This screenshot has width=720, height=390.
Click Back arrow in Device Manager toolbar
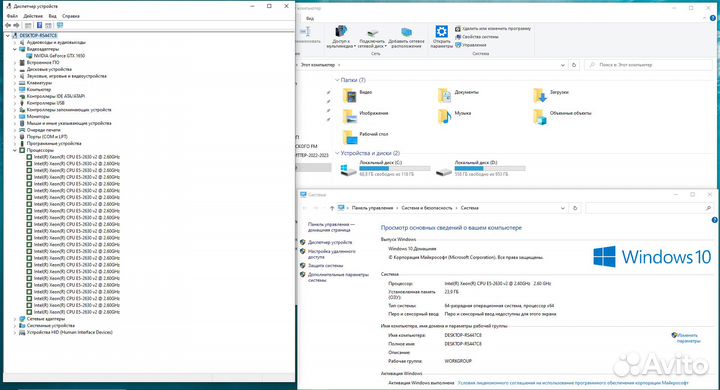(8, 25)
